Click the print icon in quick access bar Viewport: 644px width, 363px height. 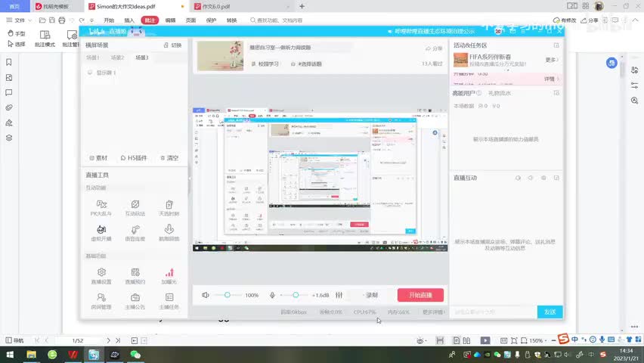(62, 20)
